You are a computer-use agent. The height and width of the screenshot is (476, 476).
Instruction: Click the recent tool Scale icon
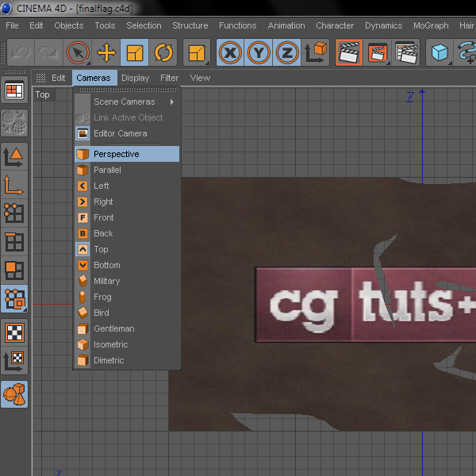coord(197,52)
